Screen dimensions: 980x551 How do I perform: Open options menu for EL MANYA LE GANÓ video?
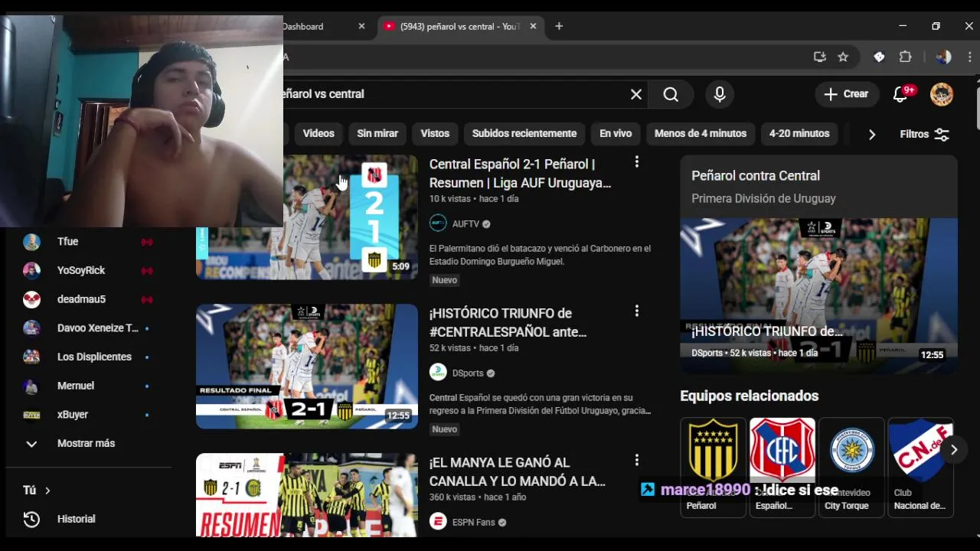pyautogui.click(x=636, y=461)
